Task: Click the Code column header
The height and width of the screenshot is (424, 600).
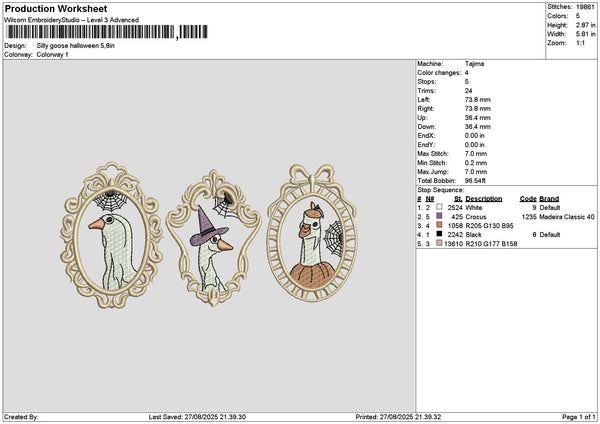Action: click(x=528, y=199)
